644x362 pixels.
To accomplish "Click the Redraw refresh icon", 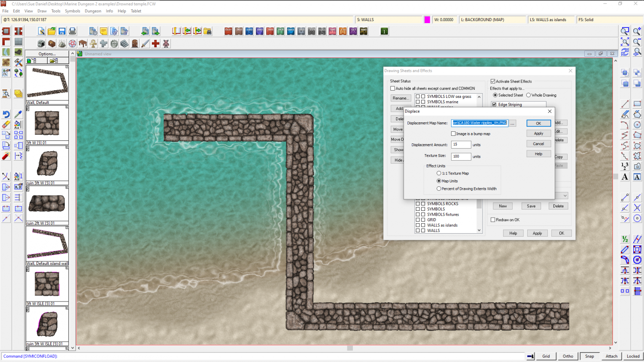I will click(x=625, y=52).
